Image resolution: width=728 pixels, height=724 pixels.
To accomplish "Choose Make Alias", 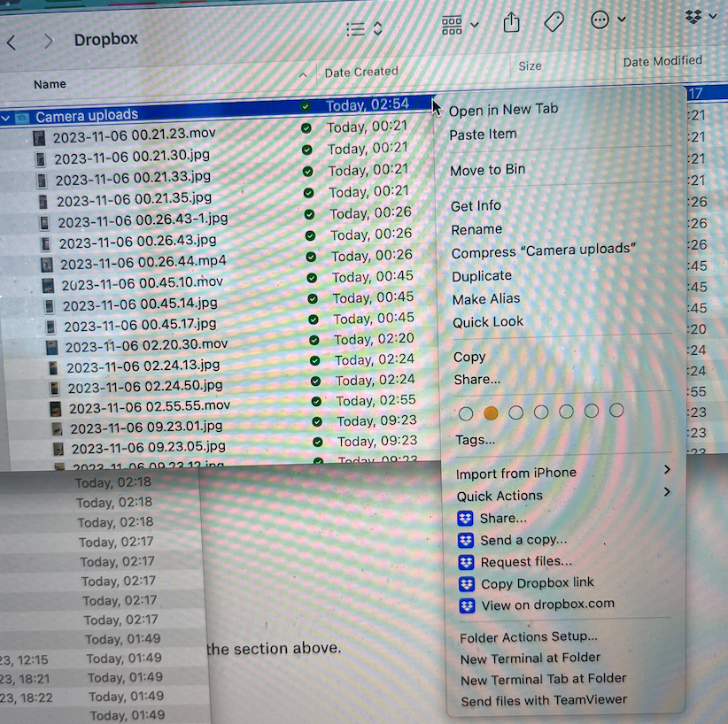I will point(486,299).
